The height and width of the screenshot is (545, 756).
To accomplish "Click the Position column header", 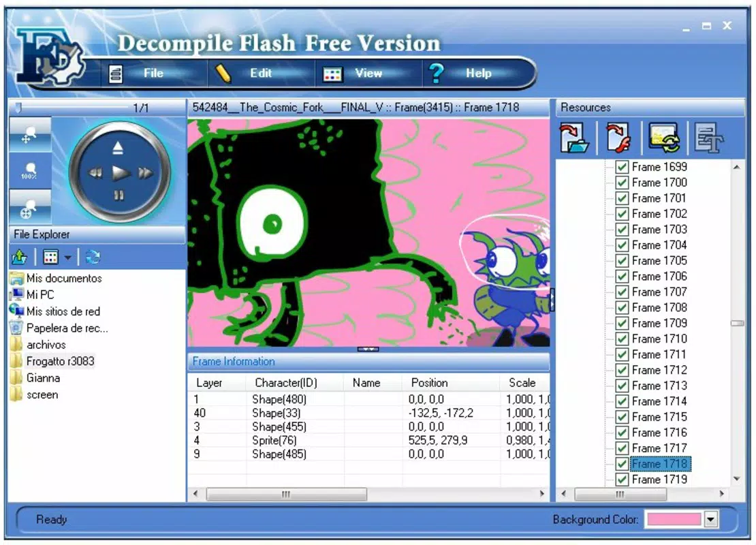I will (452, 383).
